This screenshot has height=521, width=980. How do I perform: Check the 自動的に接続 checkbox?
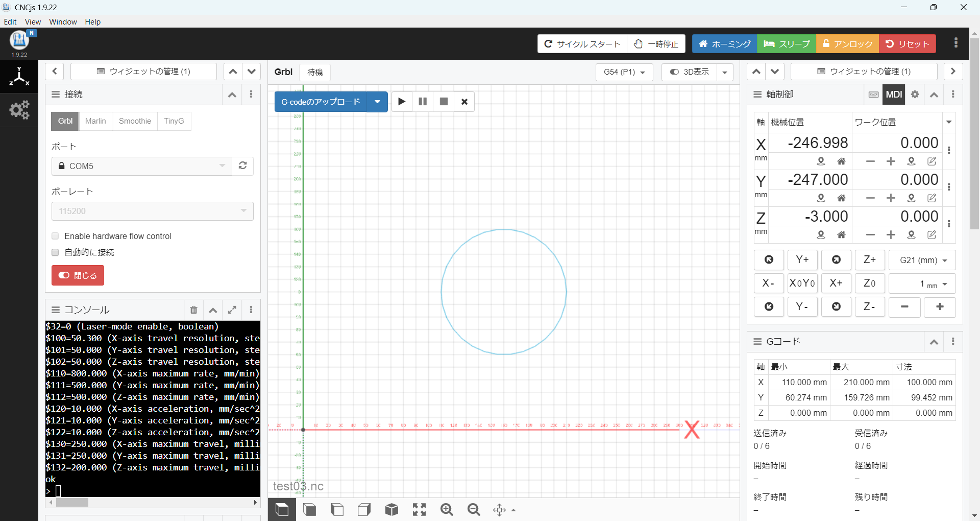55,252
